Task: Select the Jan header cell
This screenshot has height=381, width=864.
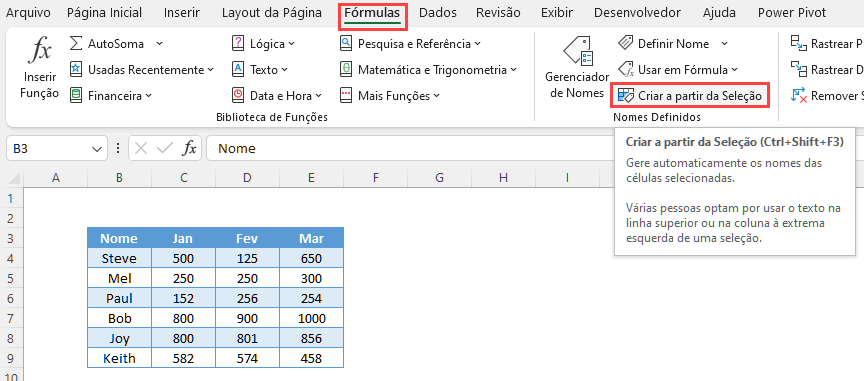Action: tap(183, 238)
